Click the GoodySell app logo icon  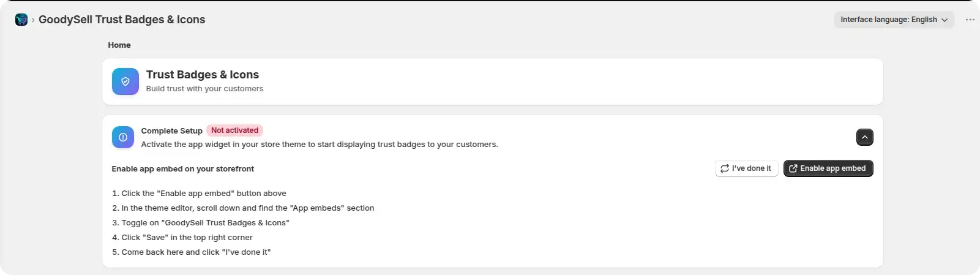pyautogui.click(x=21, y=20)
